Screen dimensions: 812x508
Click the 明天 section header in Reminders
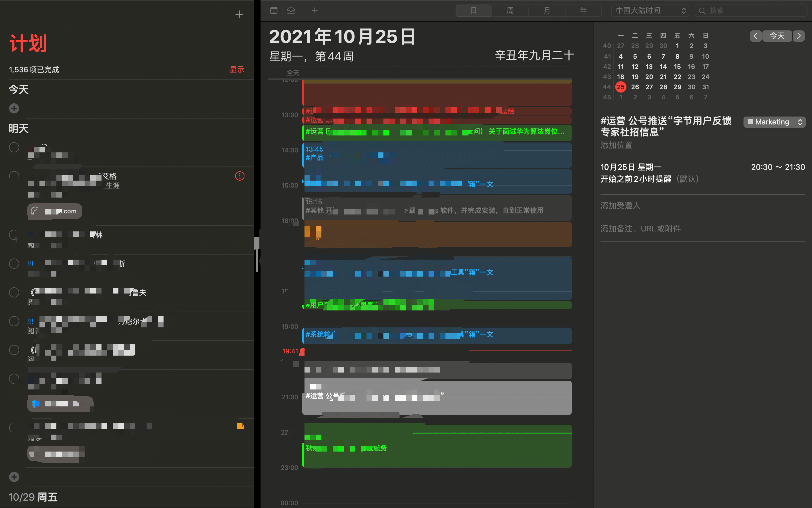18,128
